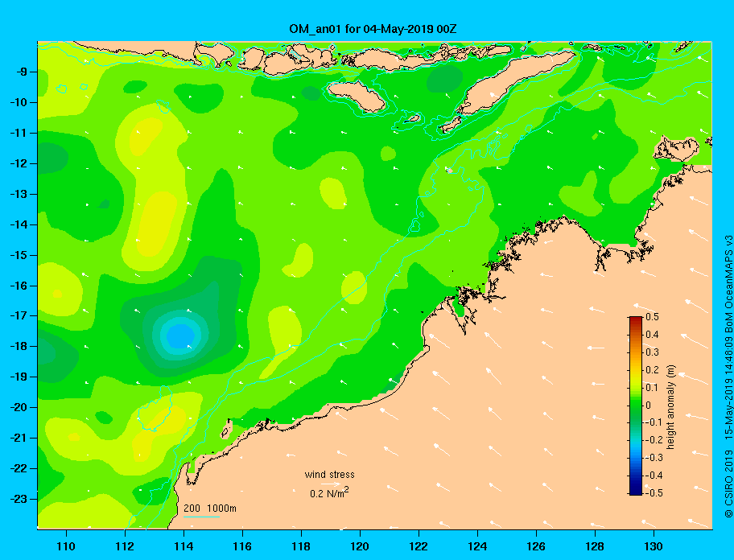Click Sumba island south of the island chain
This screenshot has width=734, height=560.
coord(357,96)
